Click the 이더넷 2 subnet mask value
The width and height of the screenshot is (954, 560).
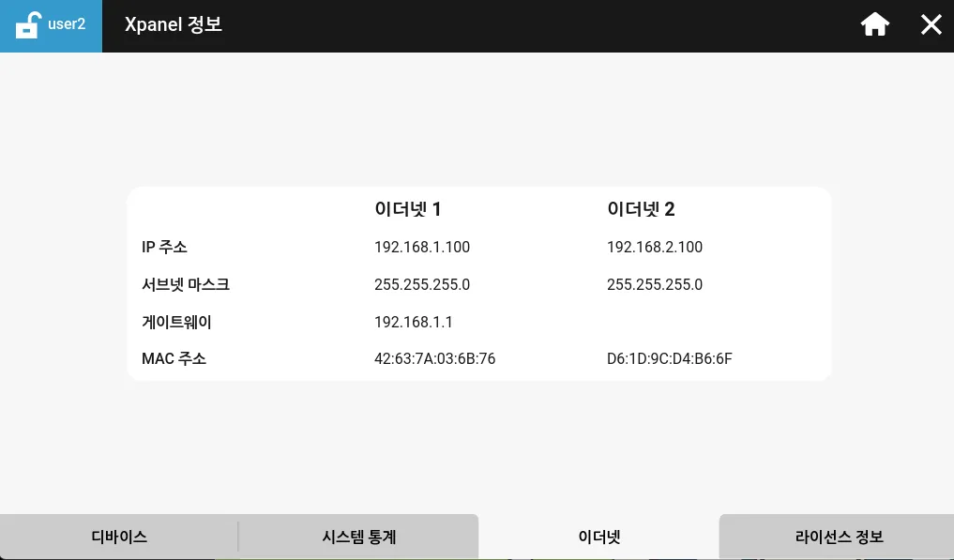click(x=654, y=285)
